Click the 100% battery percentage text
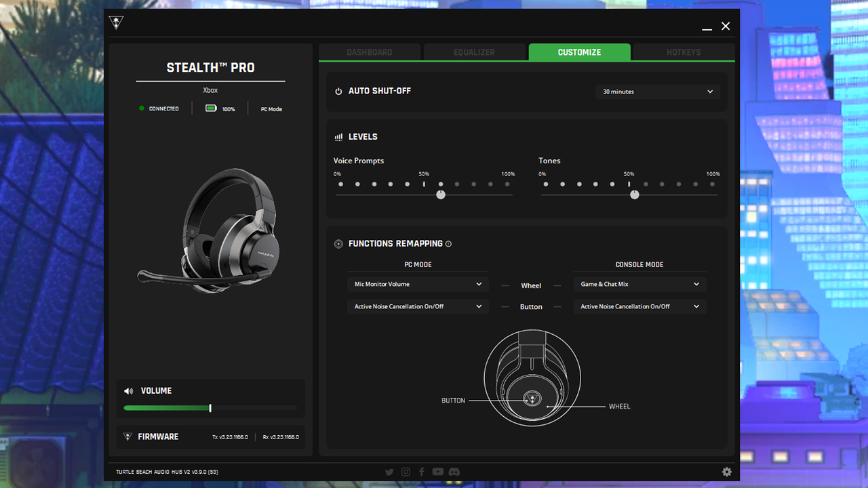This screenshot has width=868, height=488. pyautogui.click(x=229, y=109)
